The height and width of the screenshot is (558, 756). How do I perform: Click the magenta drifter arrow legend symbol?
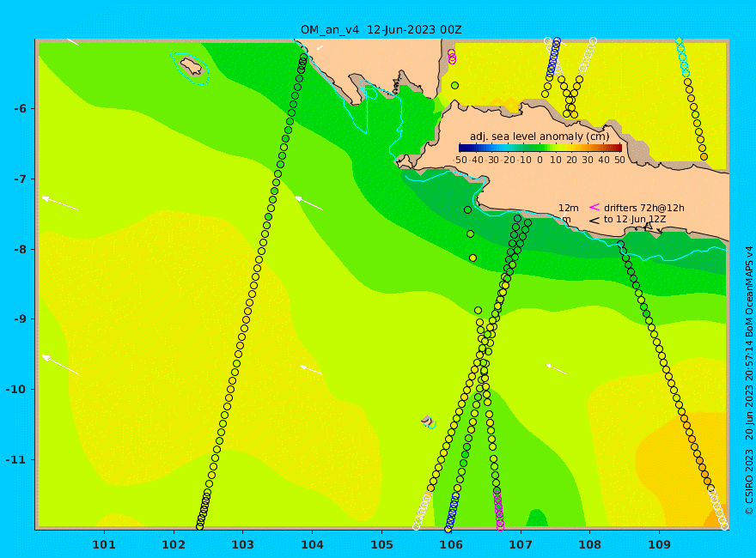[594, 207]
